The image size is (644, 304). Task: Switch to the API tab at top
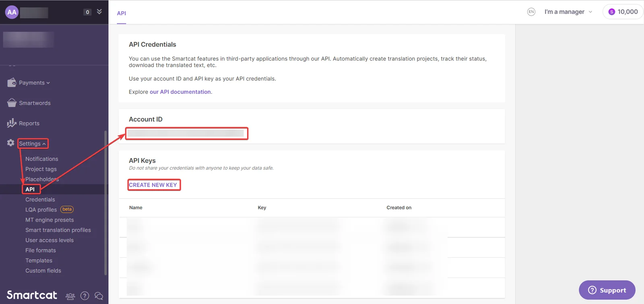pos(122,13)
